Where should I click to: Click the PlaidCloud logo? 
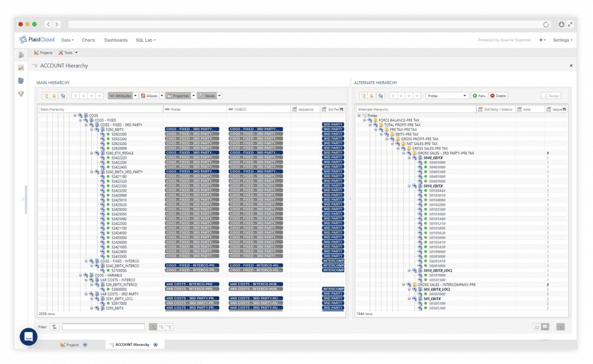tap(37, 40)
